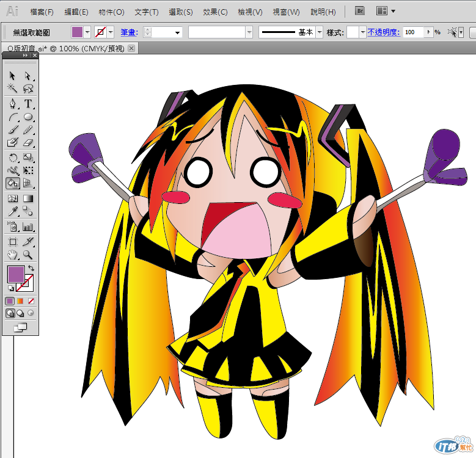
Task: Swap fill and stroke colors
Action: pos(31,268)
